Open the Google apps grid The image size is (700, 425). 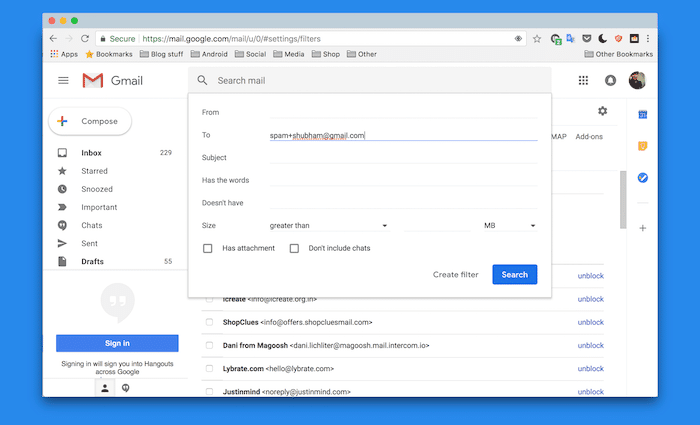[583, 80]
